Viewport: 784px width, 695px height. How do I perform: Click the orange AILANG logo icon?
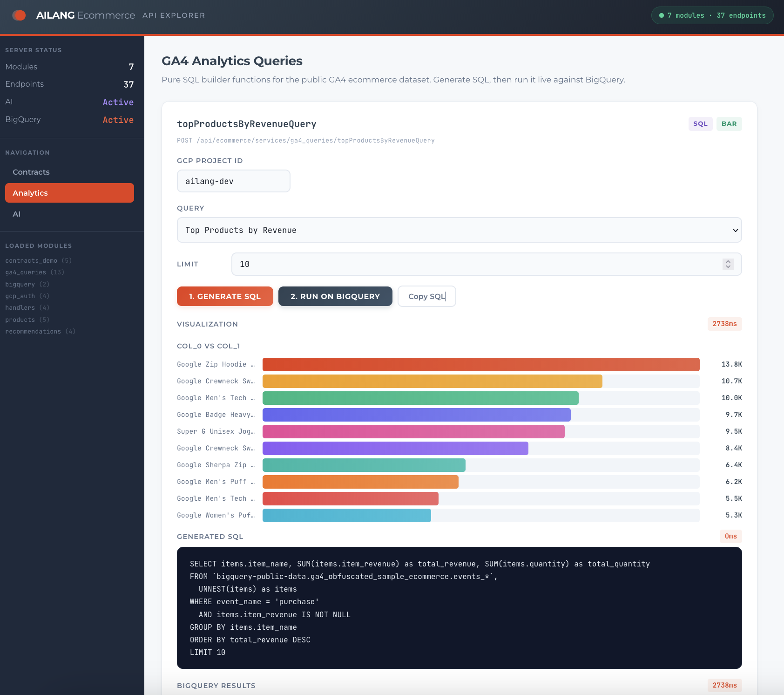coord(19,15)
